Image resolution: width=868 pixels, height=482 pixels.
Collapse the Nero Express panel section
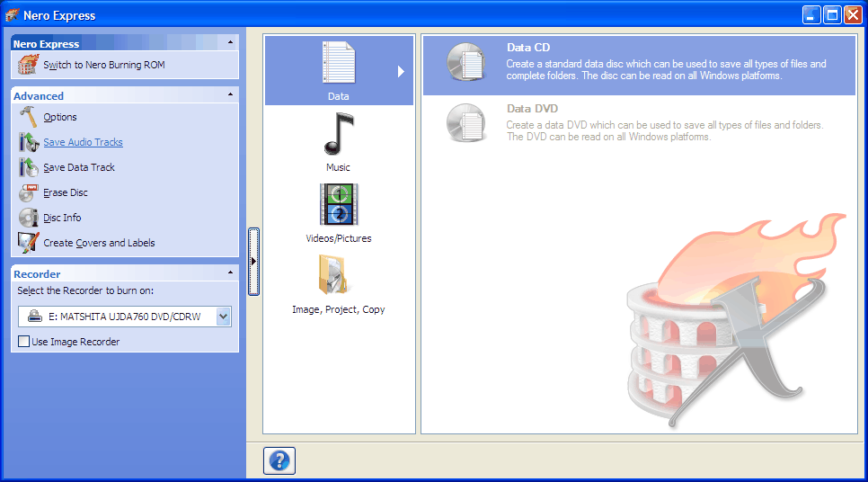[230, 42]
